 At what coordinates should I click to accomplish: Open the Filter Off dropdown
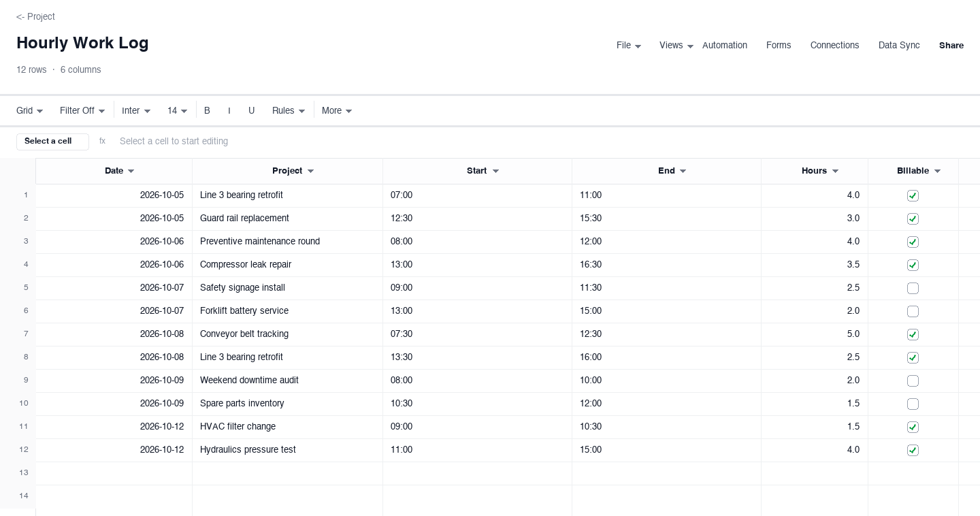point(82,111)
